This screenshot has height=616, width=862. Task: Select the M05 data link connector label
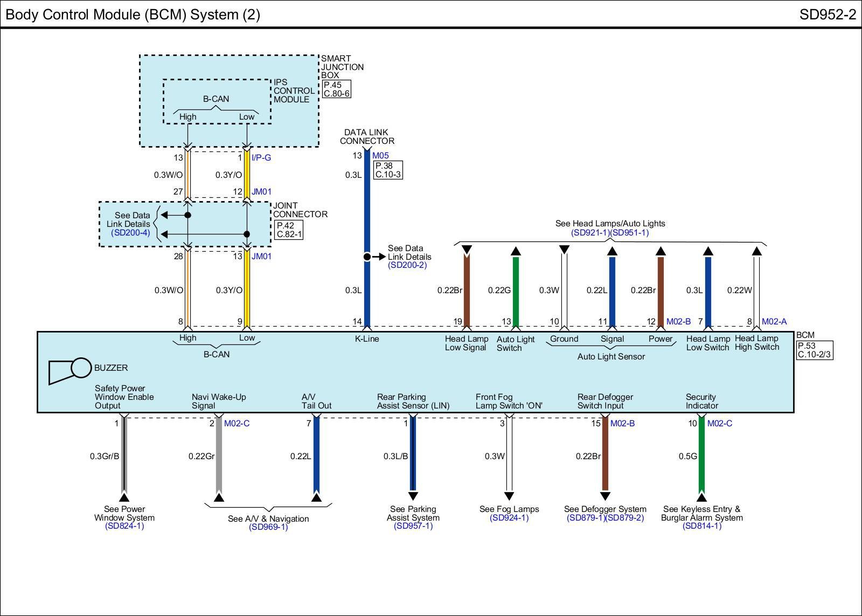[x=380, y=156]
